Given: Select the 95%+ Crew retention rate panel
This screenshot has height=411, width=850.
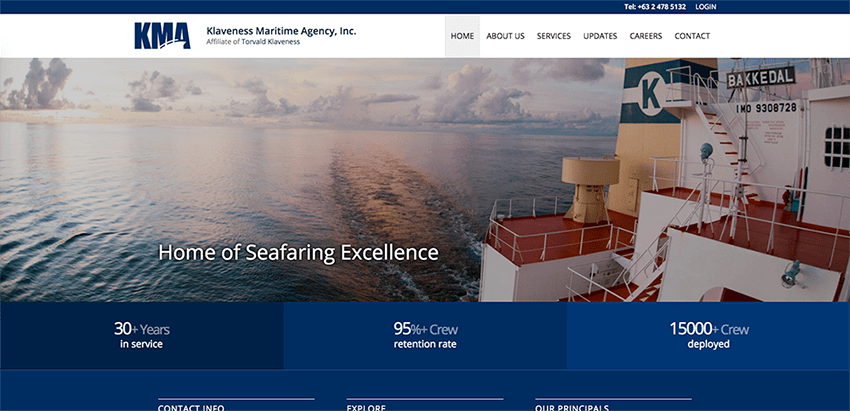Looking at the screenshot, I should point(425,336).
